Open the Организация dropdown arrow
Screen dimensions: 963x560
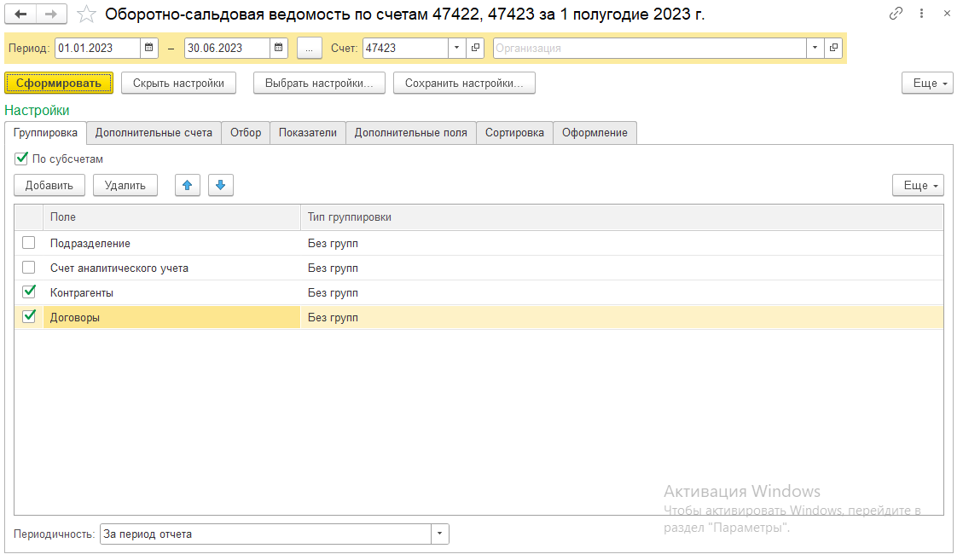[x=815, y=48]
